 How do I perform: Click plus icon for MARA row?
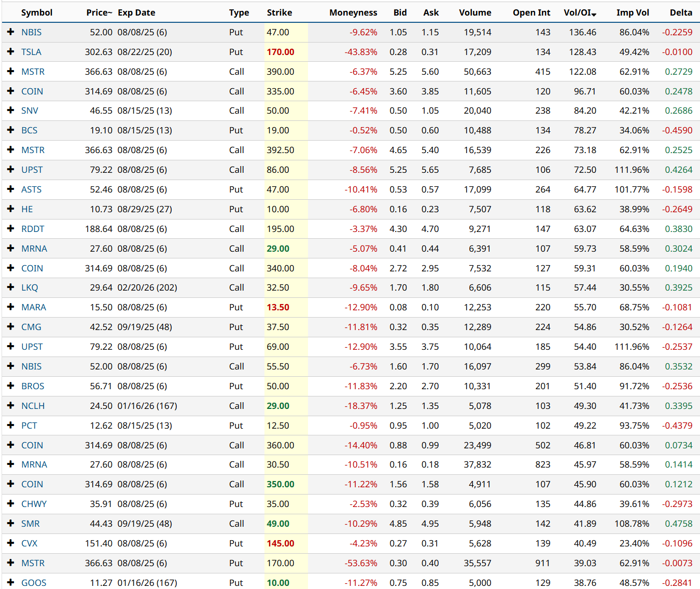[x=10, y=307]
